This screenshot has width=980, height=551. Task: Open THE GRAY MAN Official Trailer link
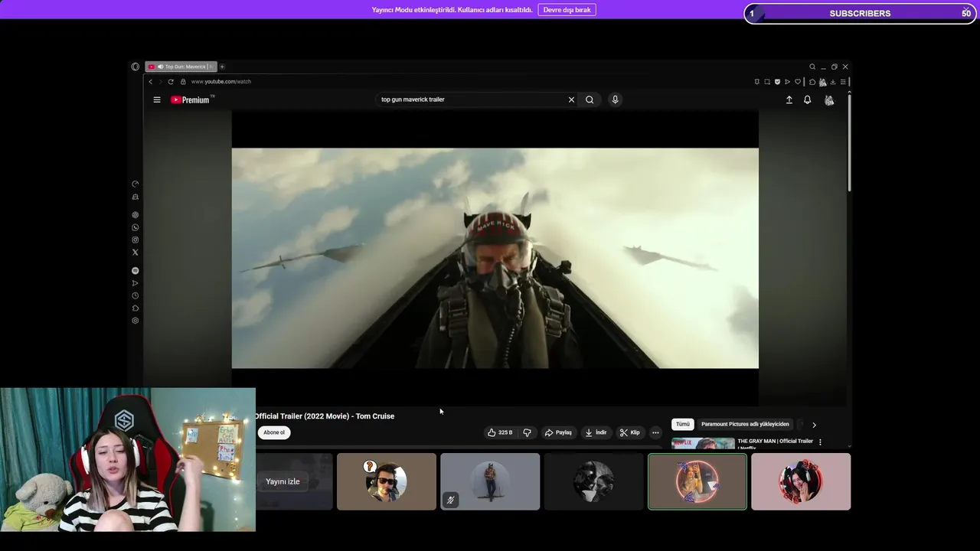pos(775,442)
